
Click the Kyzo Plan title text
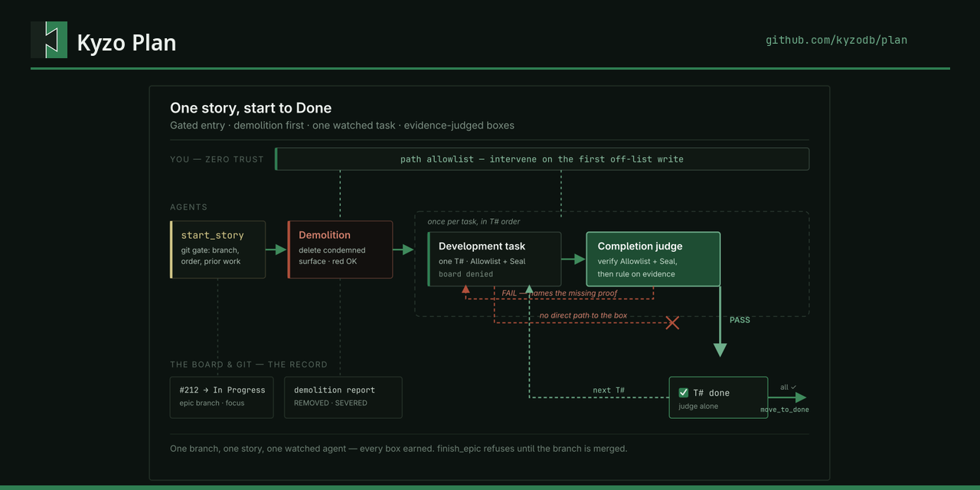[x=126, y=42]
